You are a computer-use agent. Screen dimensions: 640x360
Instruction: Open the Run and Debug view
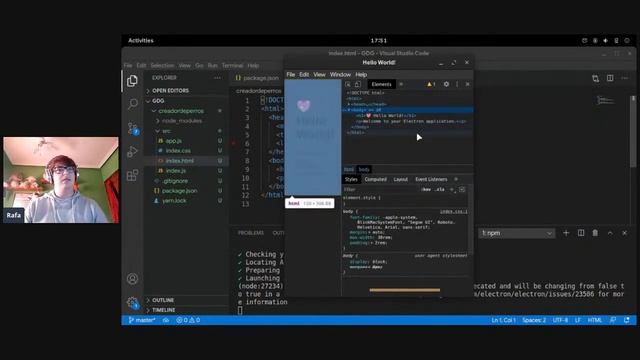132,152
